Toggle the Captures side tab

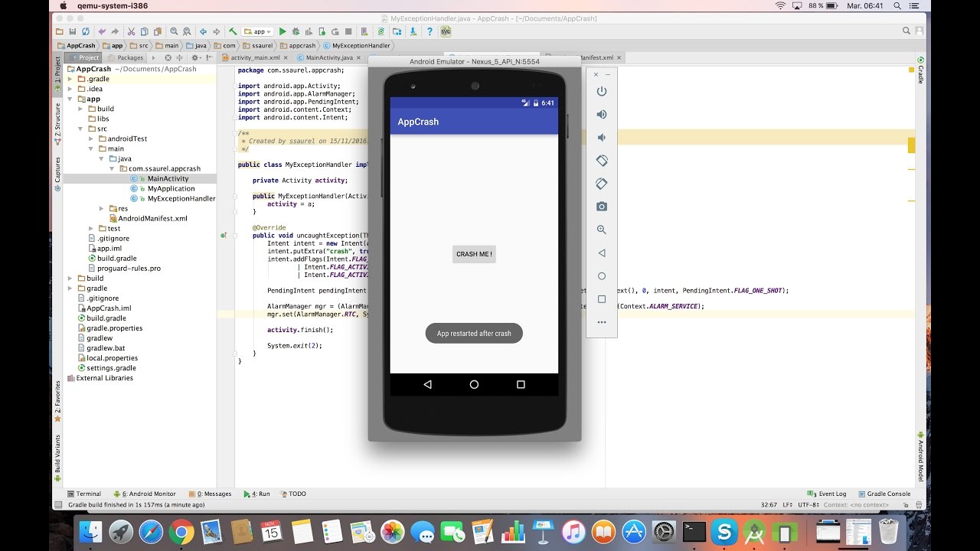pos(57,173)
